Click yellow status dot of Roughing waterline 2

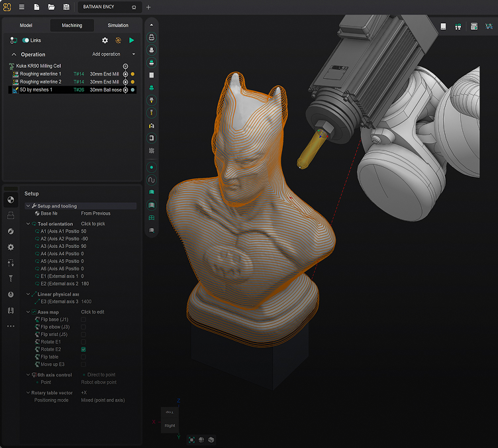tap(132, 82)
